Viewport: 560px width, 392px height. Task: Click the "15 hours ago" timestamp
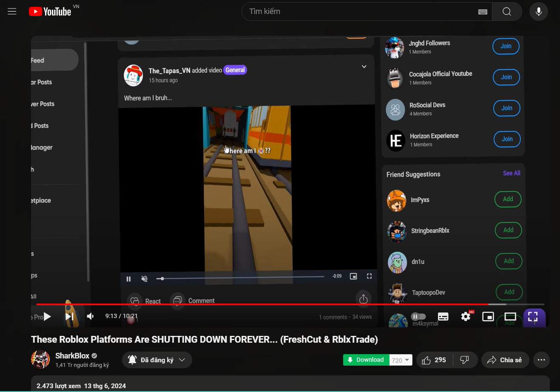pyautogui.click(x=163, y=80)
